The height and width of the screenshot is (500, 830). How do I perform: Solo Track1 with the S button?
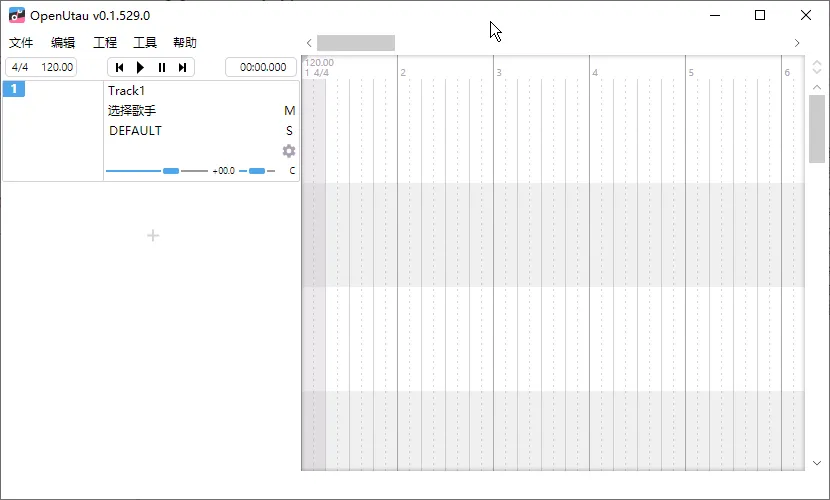pos(290,131)
